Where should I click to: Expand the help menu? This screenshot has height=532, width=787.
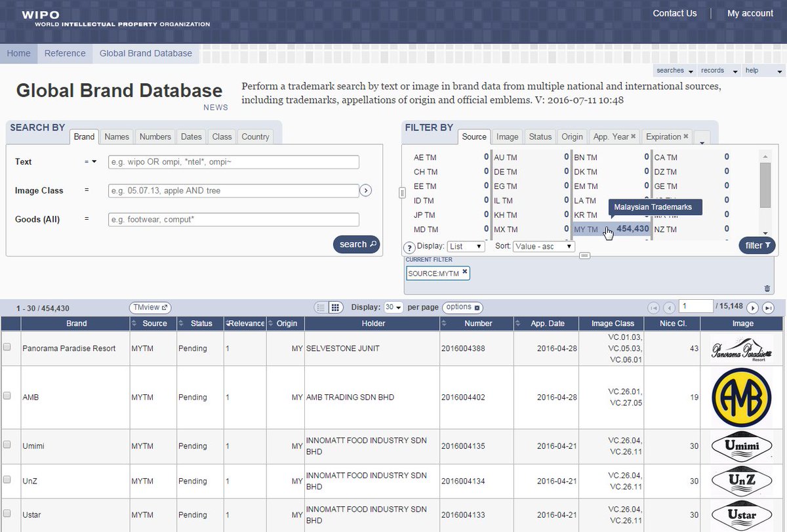coord(764,70)
